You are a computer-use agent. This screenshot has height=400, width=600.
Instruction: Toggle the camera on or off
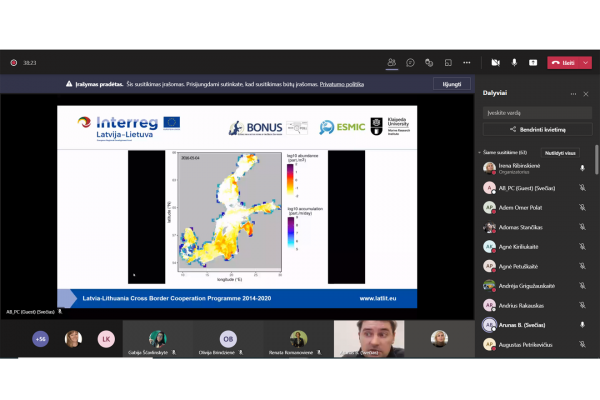tap(496, 62)
